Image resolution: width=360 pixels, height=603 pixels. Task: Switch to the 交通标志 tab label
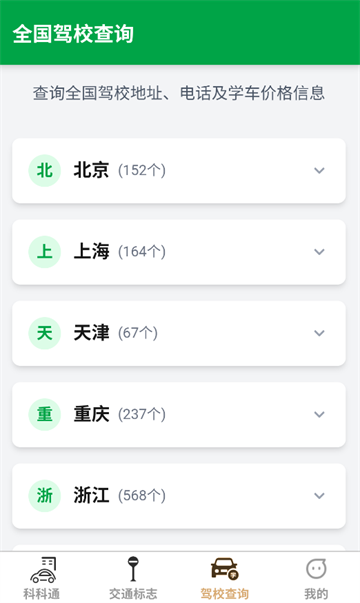(x=133, y=593)
